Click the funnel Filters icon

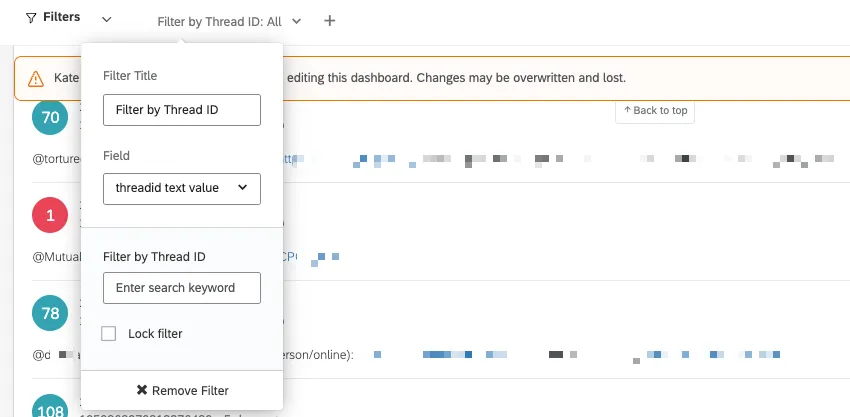(31, 18)
